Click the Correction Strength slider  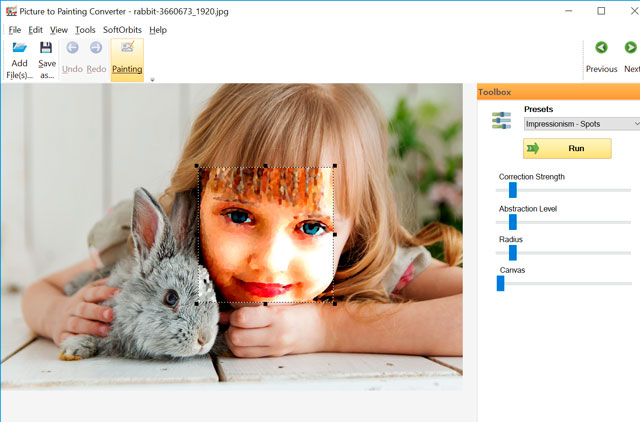[x=512, y=189]
